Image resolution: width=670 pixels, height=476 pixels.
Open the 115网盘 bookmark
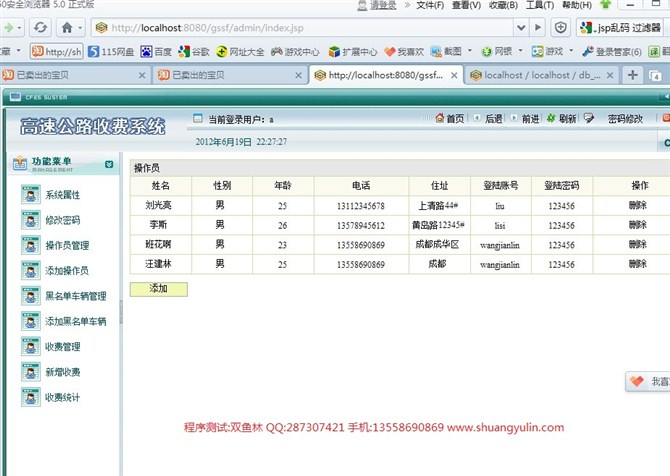coord(111,52)
